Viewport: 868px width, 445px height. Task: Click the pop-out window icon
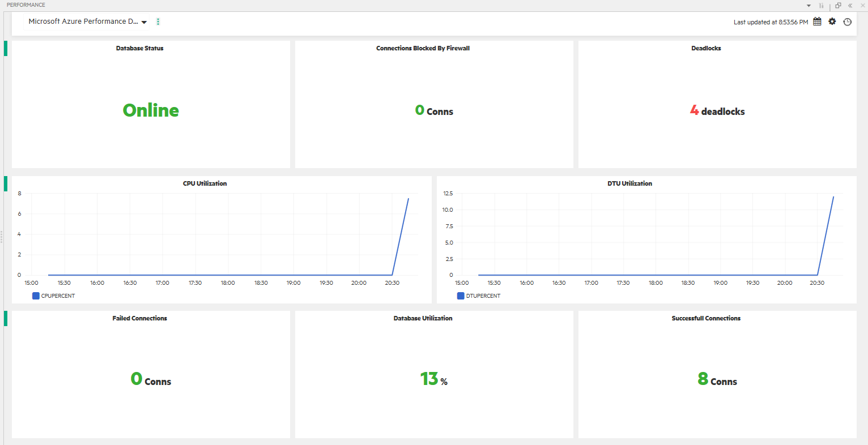click(x=837, y=5)
